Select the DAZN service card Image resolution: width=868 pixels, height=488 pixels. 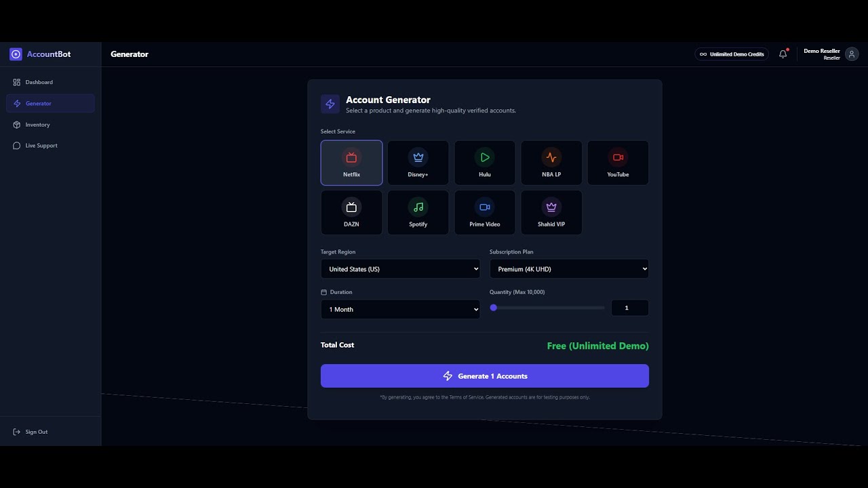click(351, 212)
